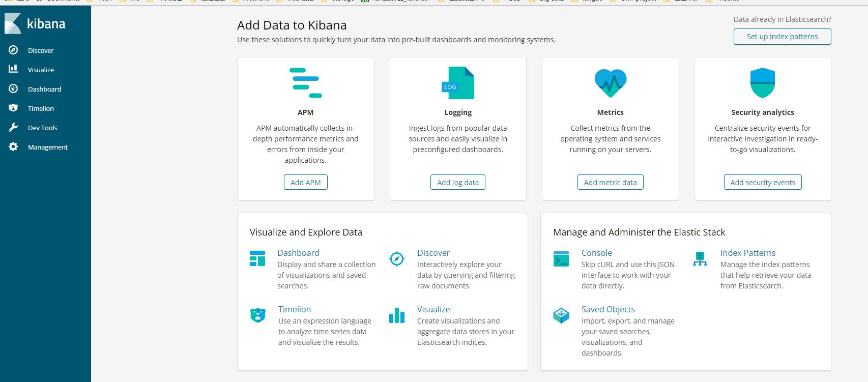Open Dashboard from the sidebar menu

click(44, 89)
